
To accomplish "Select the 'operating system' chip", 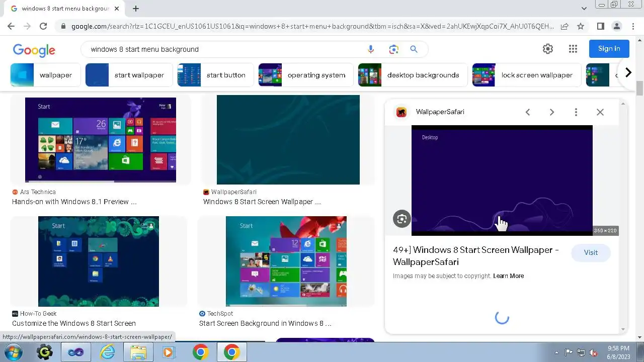I will (305, 75).
